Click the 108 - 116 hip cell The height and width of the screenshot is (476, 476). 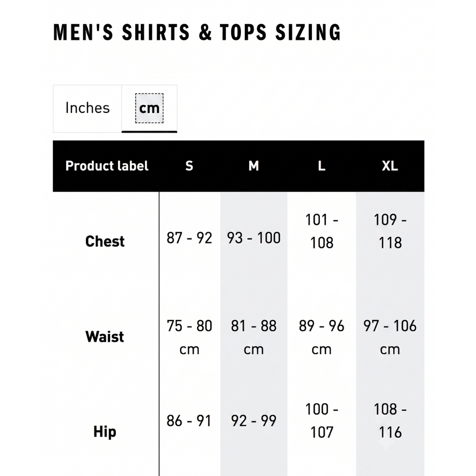[x=390, y=421]
